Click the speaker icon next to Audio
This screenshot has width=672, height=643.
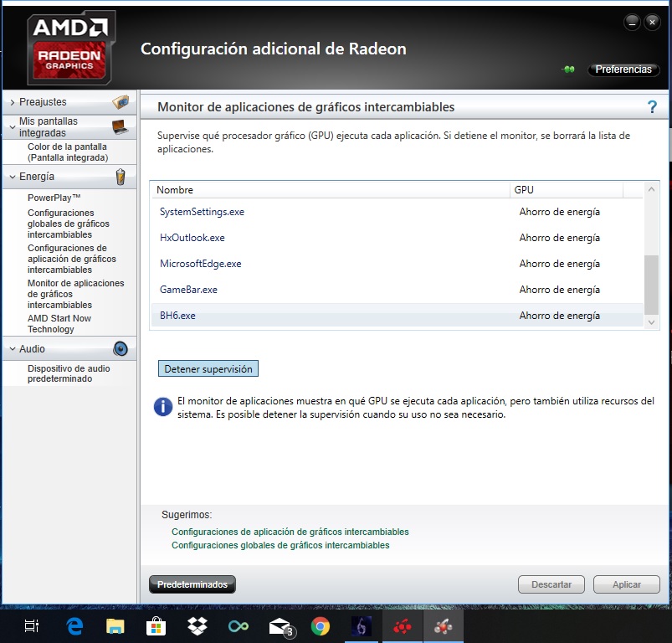pos(121,349)
